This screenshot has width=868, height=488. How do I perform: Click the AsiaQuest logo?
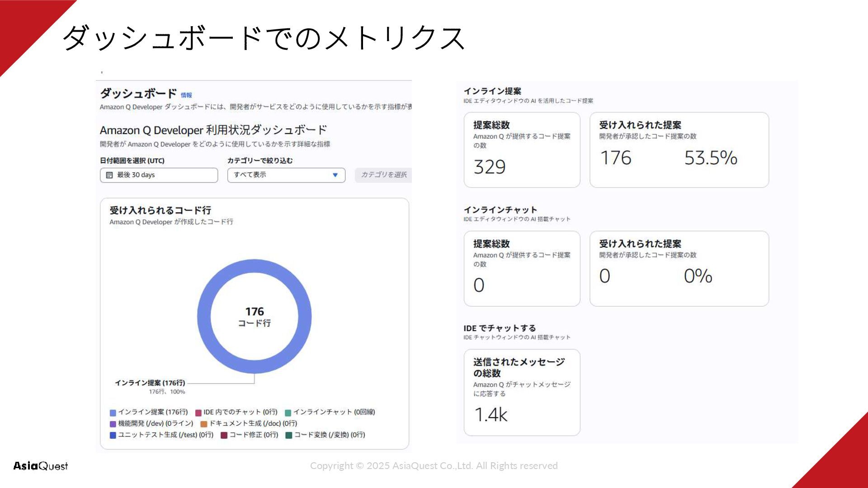pyautogui.click(x=41, y=466)
